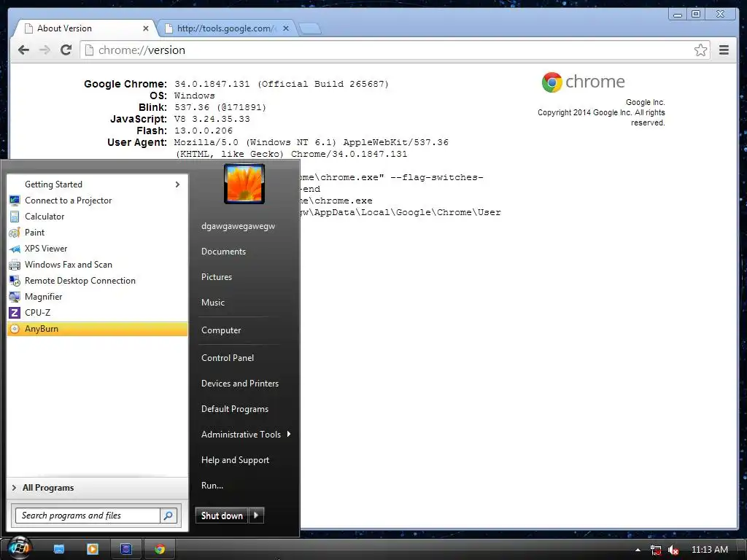Launch Connect to a Projector
Viewport: 747px width, 560px height.
pos(98,201)
